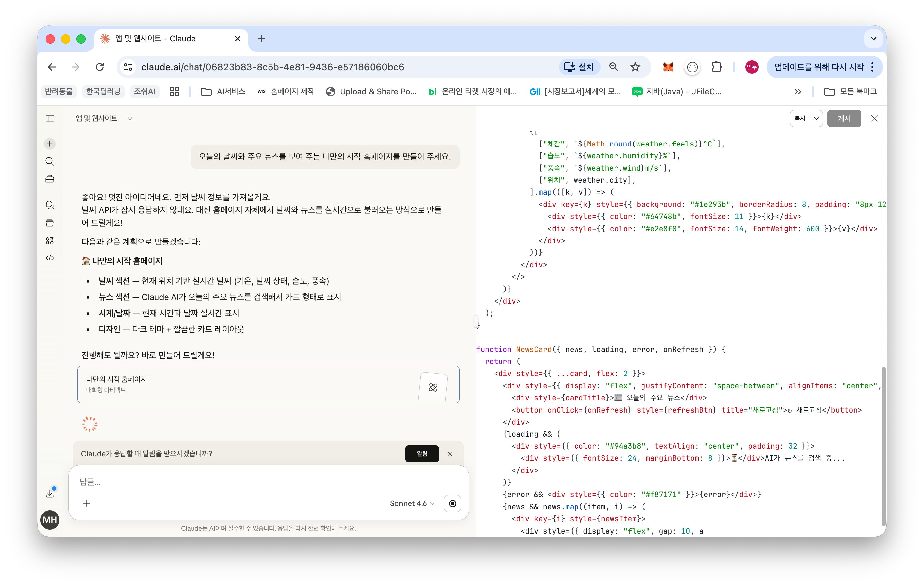Open the search chats icon in sidebar
Screen dimensions: 924x586
point(50,161)
